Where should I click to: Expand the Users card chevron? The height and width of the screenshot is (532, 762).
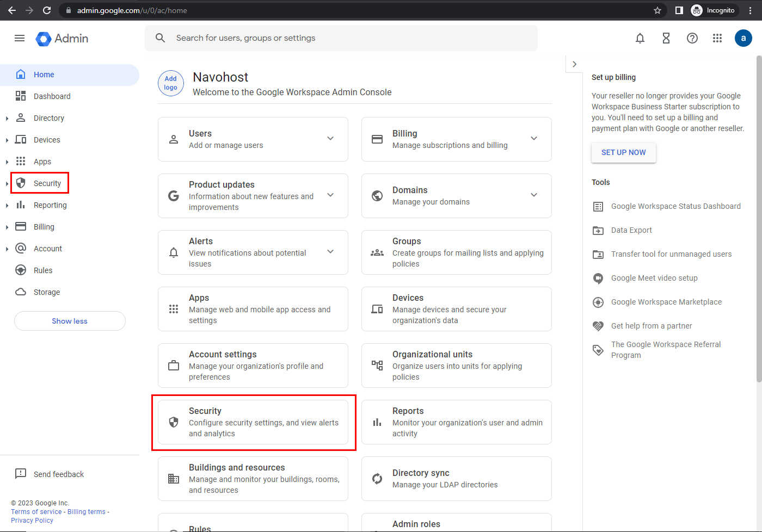(330, 138)
